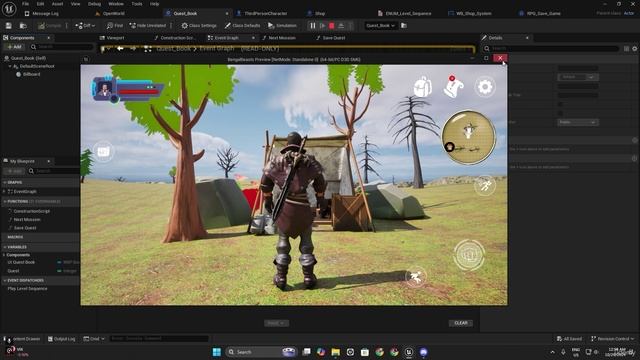640x360 pixels.
Task: Click the circular minimap in game
Action: pyautogui.click(x=469, y=137)
